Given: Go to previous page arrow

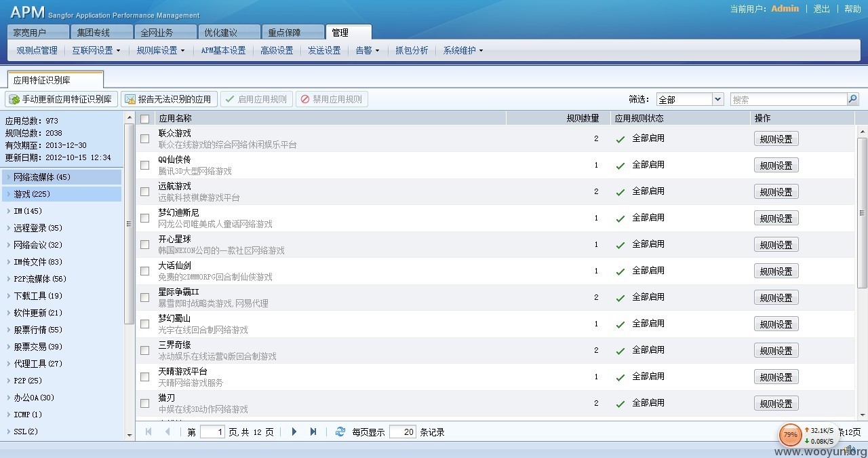Looking at the screenshot, I should click(x=167, y=432).
